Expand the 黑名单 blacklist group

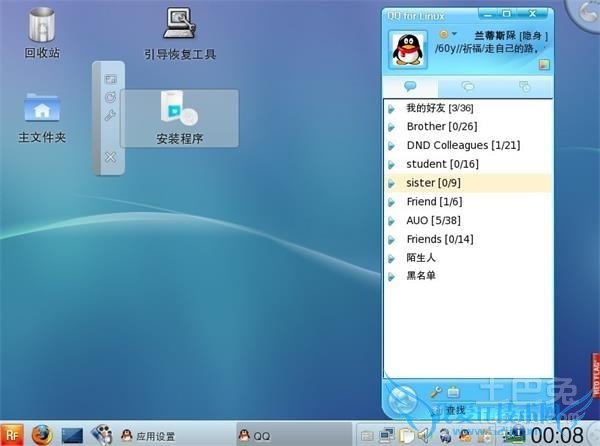pos(391,277)
